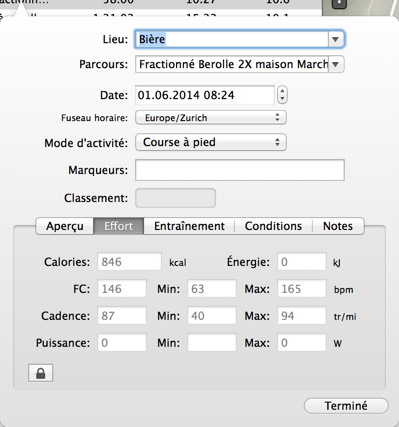This screenshot has width=399, height=427.
Task: Click the empty Marqueurs field
Action: pyautogui.click(x=240, y=170)
